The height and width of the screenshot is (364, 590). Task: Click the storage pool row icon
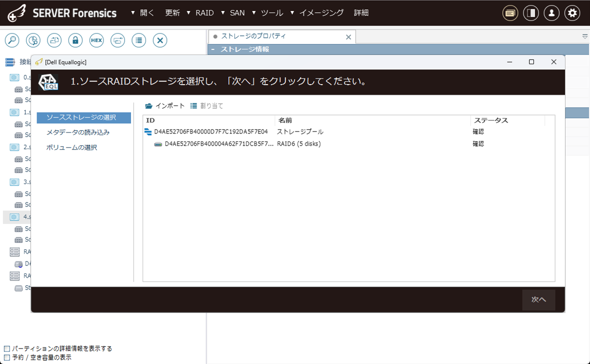148,131
